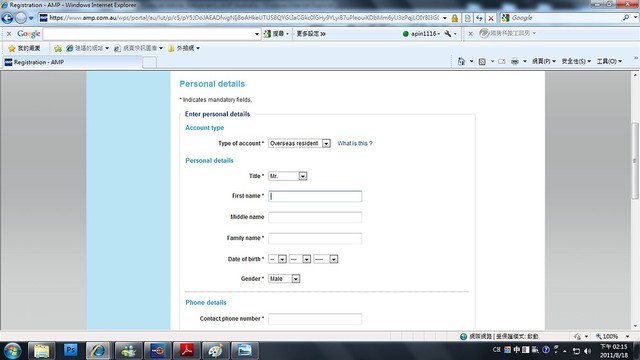Open the Page (P) menu
The width and height of the screenshot is (640, 360).
pos(544,61)
